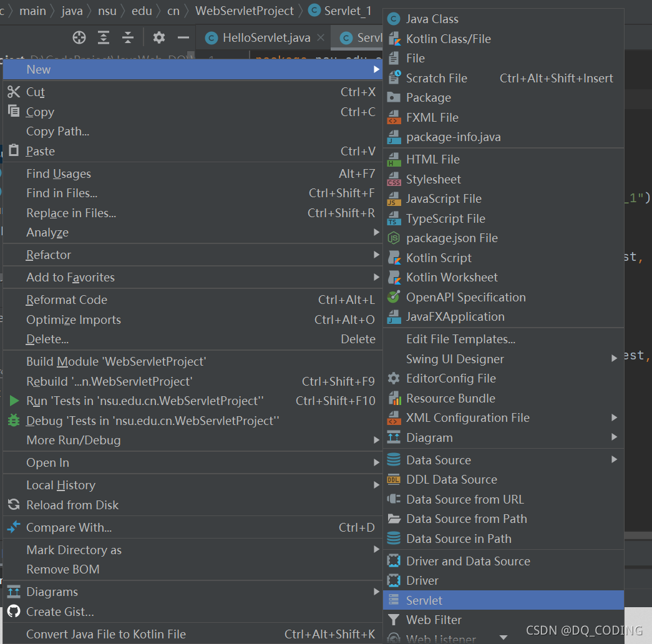652x644 pixels.
Task: Expand the Data Source submenu arrow
Action: tap(614, 459)
